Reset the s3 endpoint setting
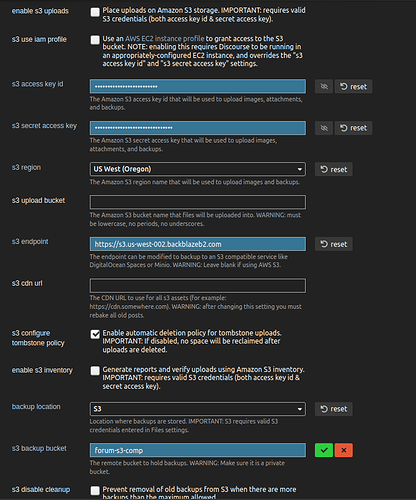Screen dimensions: 416x500 tap(334, 244)
